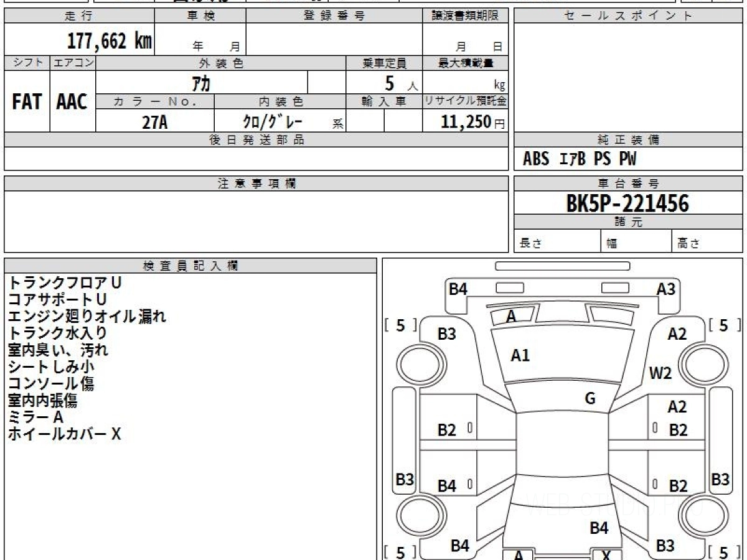
Task: Select the 登録番号 header
Action: [x=334, y=16]
